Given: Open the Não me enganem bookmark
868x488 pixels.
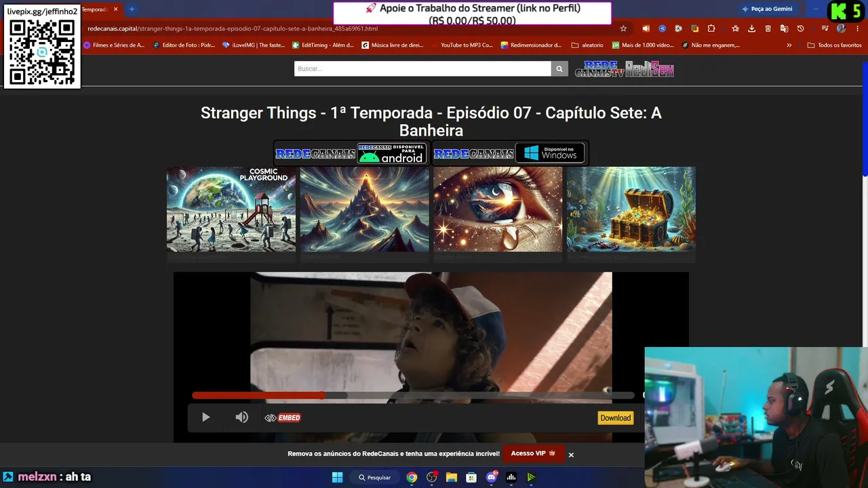Looking at the screenshot, I should point(711,45).
